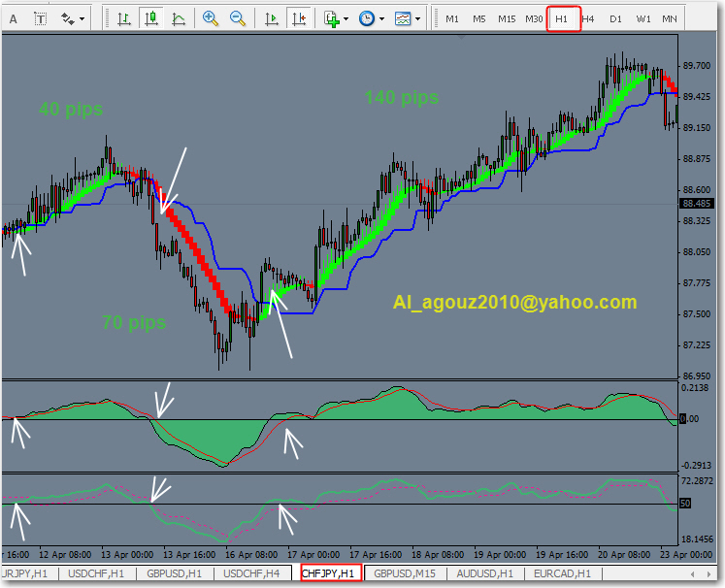The width and height of the screenshot is (725, 588).
Task: Switch to candlestick chart display
Action: (151, 19)
